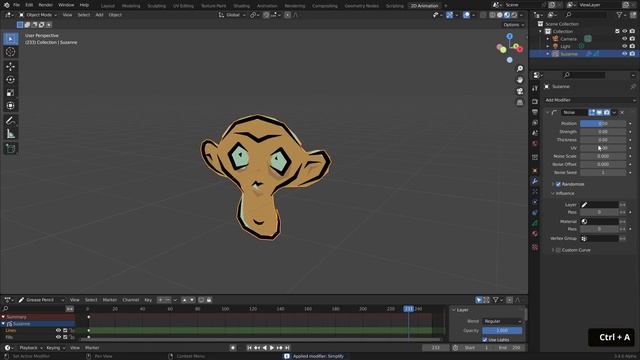Select the Transform tool
The width and height of the screenshot is (640, 360).
pos(11,106)
